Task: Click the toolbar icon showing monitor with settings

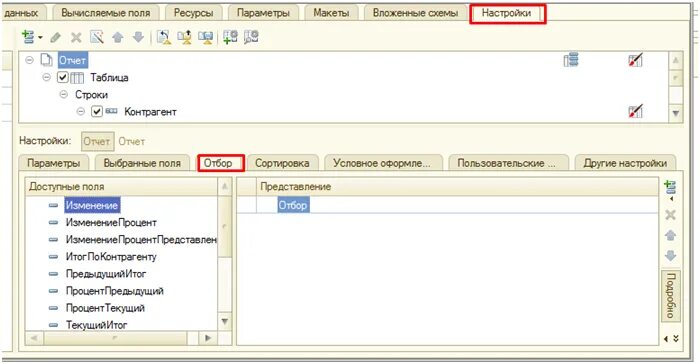Action: (x=206, y=37)
